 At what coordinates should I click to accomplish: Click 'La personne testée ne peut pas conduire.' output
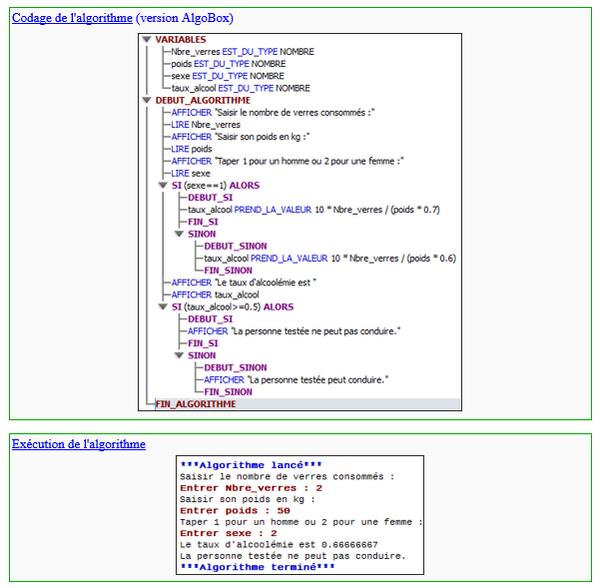[293, 556]
